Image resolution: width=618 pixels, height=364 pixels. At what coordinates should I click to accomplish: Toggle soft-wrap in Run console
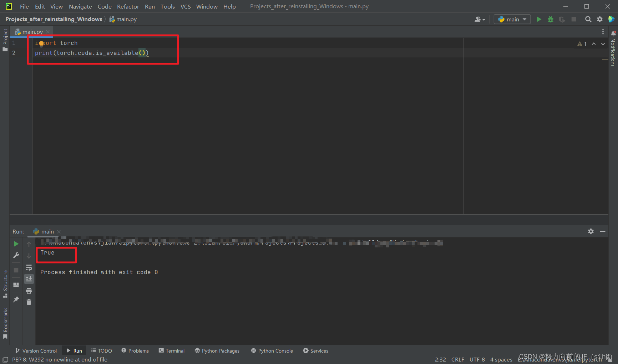point(29,267)
